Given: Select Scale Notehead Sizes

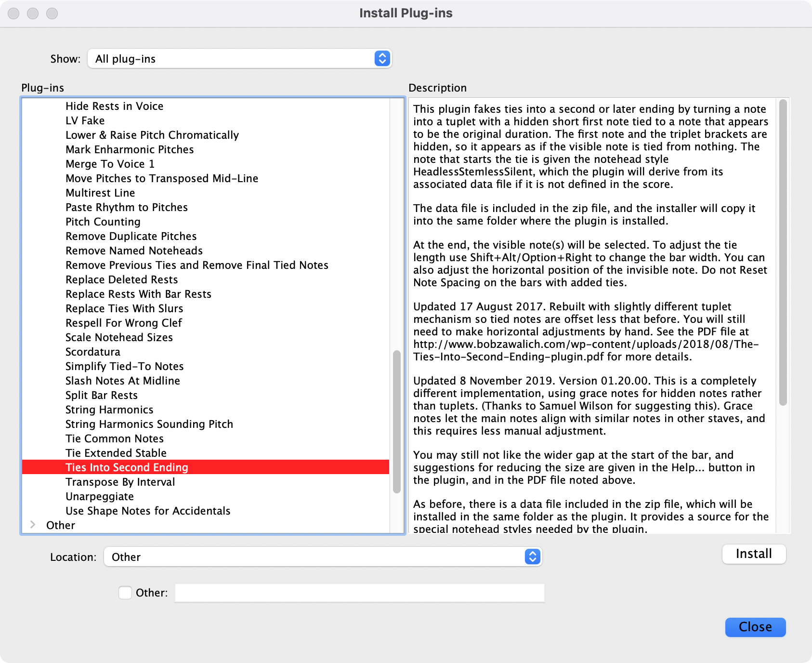Looking at the screenshot, I should 119,337.
